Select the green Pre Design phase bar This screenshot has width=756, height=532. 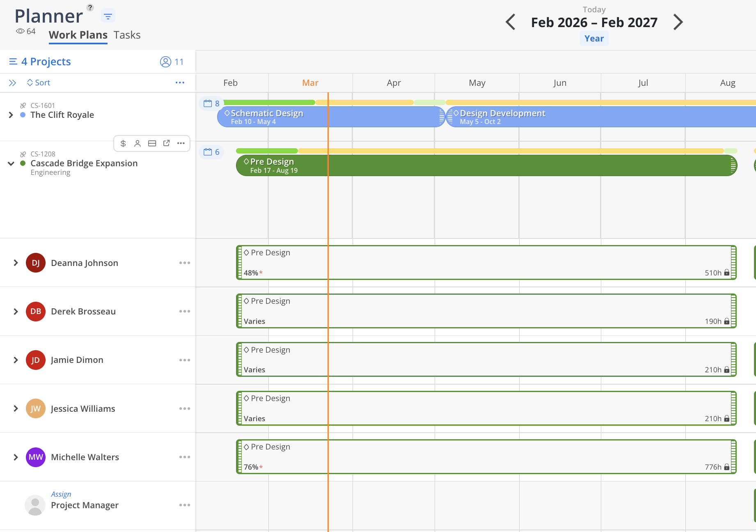click(487, 165)
